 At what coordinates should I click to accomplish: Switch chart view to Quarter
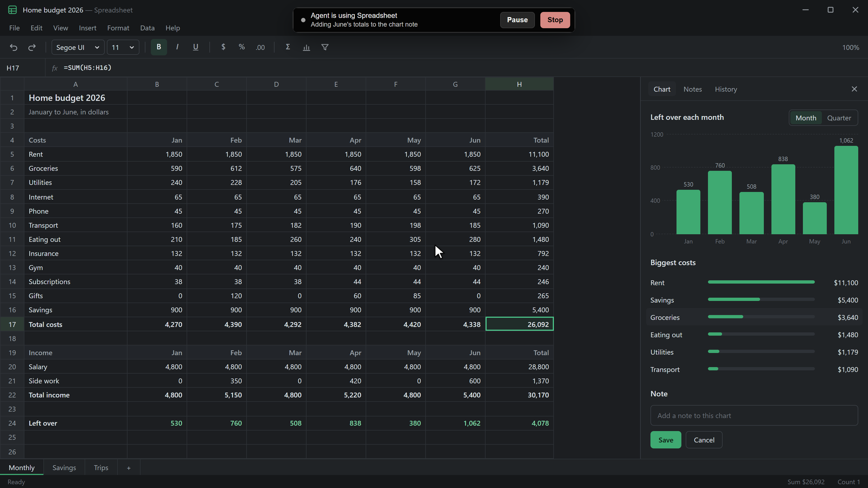click(x=839, y=118)
